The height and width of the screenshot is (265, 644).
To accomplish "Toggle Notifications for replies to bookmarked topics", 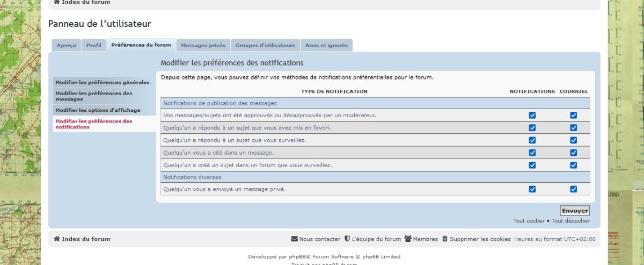I will pyautogui.click(x=532, y=128).
